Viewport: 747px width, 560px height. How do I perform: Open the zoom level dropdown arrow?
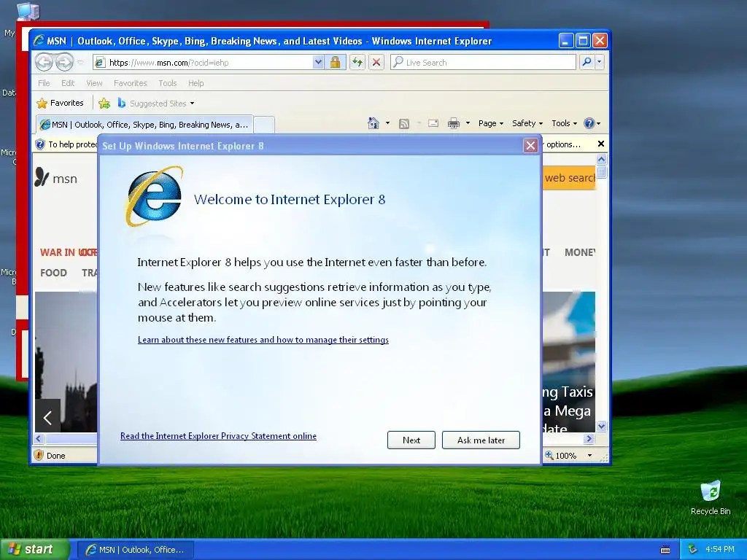tap(589, 456)
